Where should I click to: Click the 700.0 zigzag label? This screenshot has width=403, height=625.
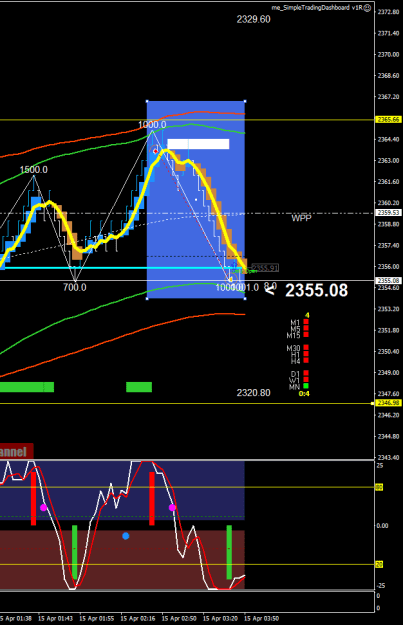75,287
